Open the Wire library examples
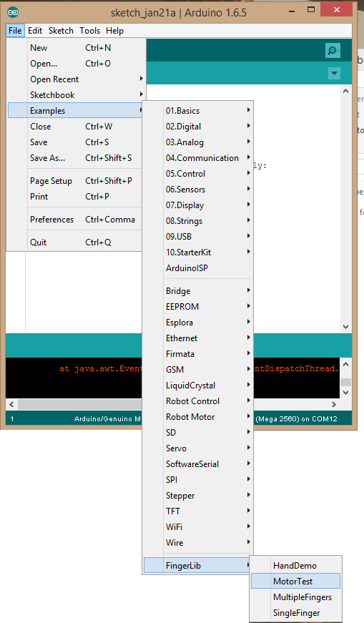 198,543
